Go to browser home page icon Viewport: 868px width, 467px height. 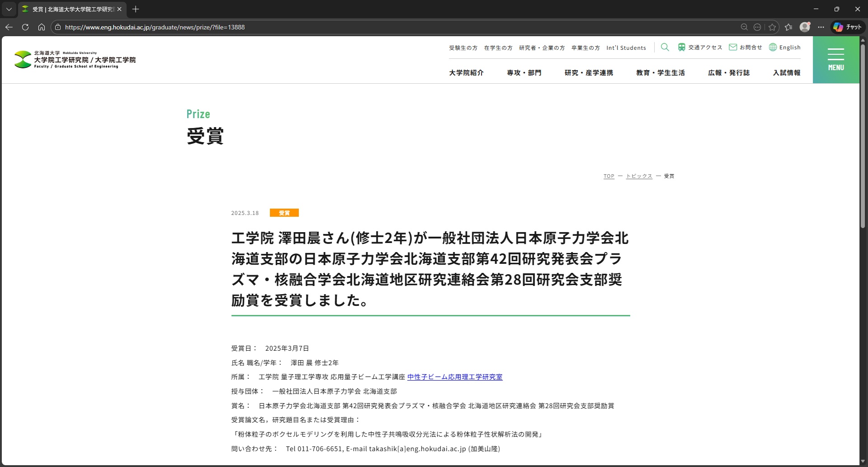click(42, 27)
